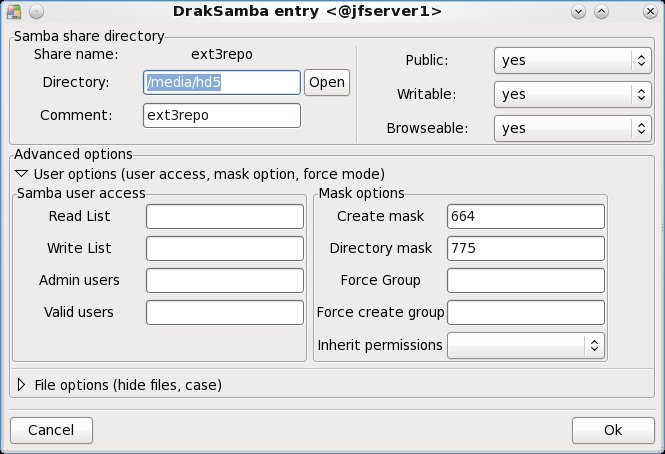This screenshot has width=665, height=454.
Task: Click the 'Browseable:' label
Action: pos(427,128)
